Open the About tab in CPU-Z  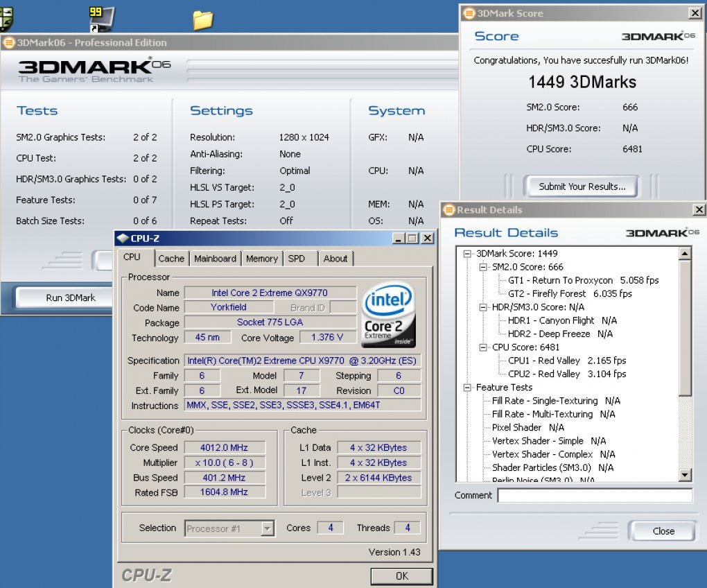coord(335,259)
